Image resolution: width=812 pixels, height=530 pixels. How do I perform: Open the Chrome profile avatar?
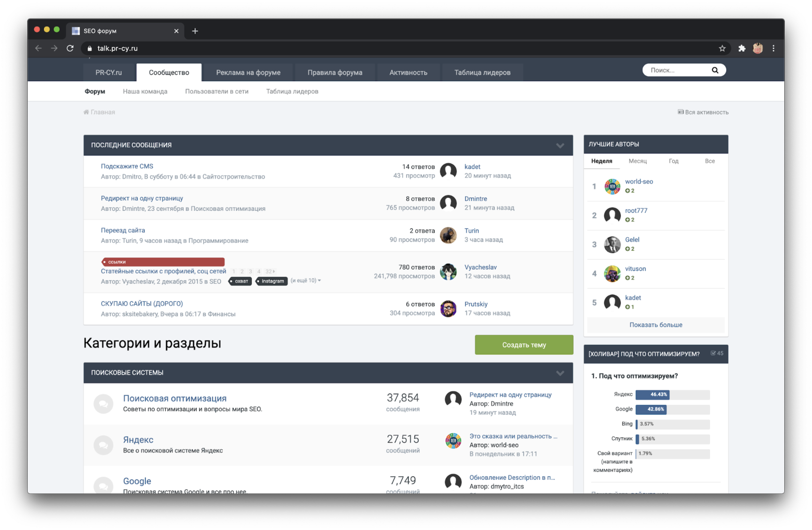(x=758, y=48)
